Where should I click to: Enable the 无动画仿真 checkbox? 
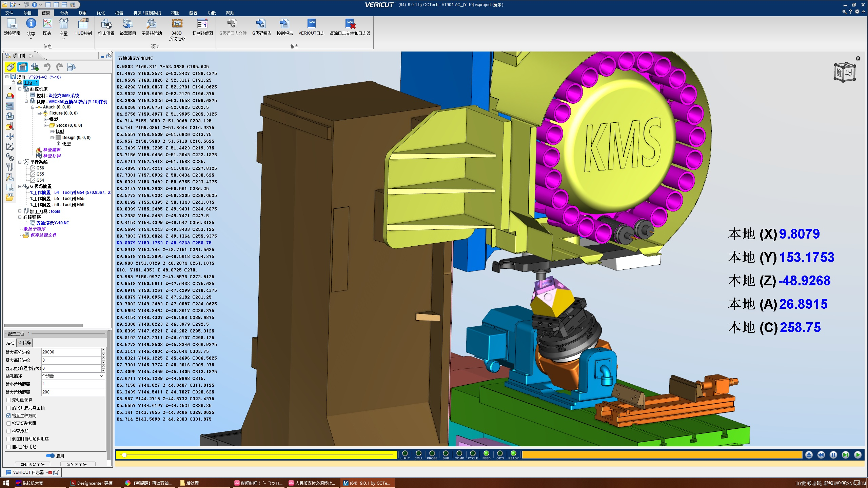[x=9, y=400]
